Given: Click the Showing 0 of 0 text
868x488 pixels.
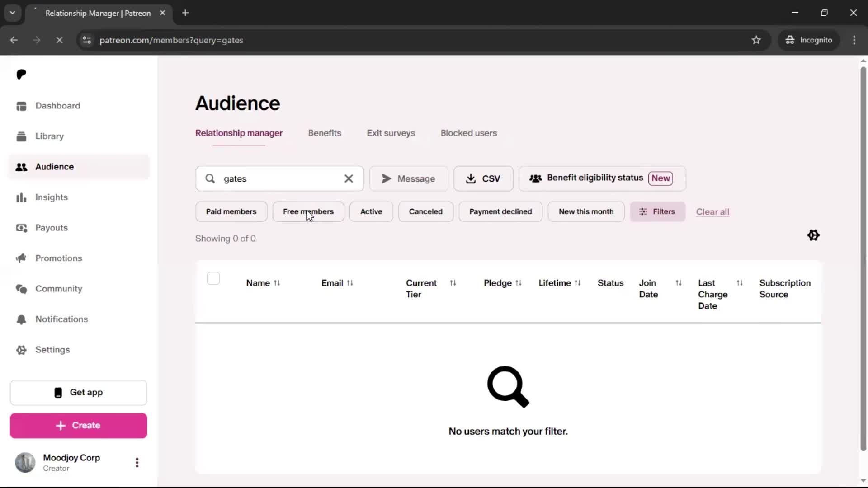Looking at the screenshot, I should [226, 239].
